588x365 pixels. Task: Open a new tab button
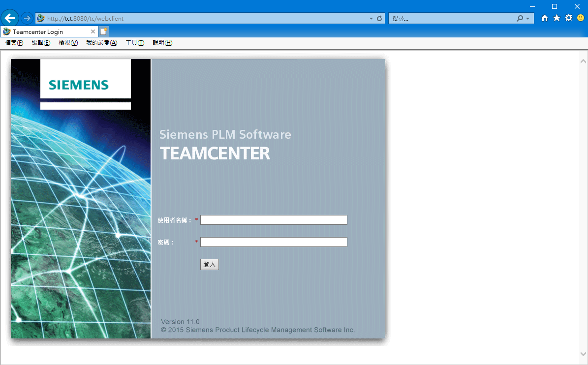click(x=104, y=31)
